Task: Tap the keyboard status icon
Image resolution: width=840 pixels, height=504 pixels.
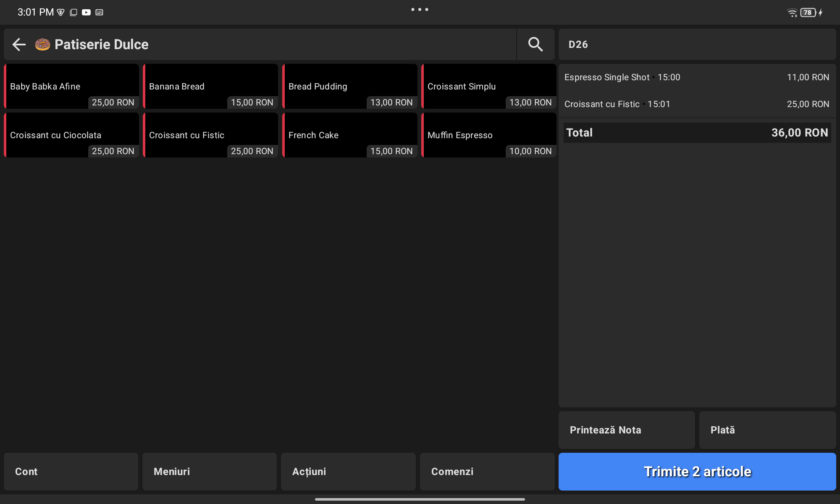Action: coord(99,13)
